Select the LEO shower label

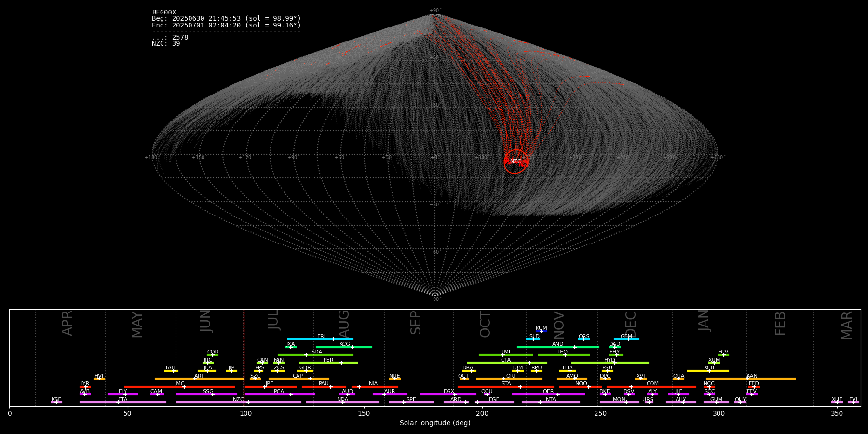563,352
